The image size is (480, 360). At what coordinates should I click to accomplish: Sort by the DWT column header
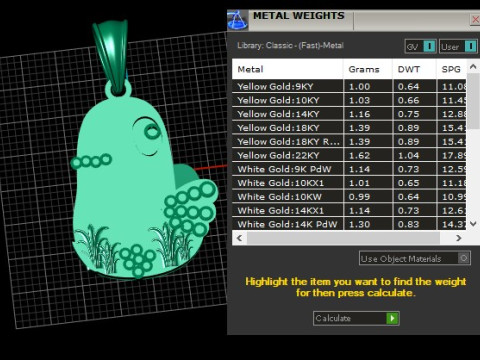click(414, 69)
